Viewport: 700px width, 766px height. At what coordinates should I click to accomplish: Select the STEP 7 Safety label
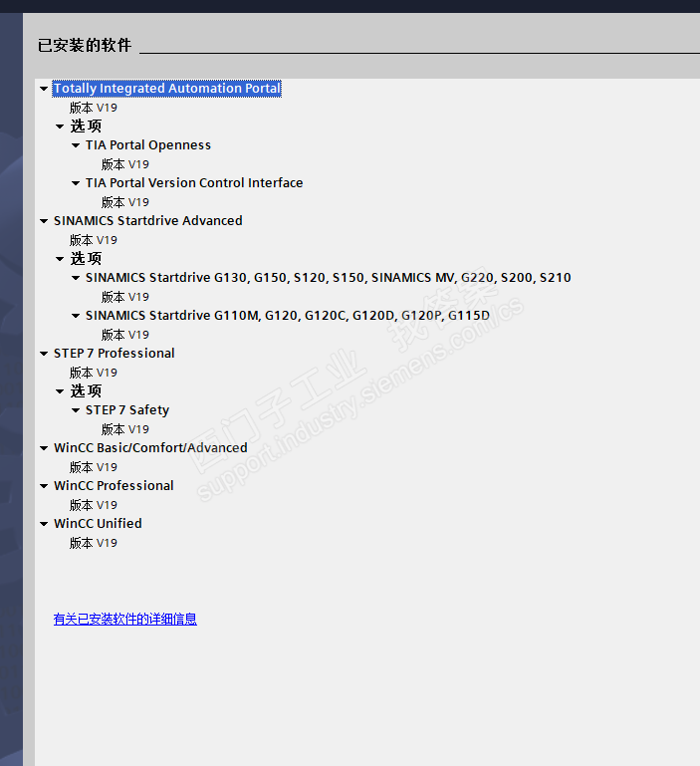(127, 410)
